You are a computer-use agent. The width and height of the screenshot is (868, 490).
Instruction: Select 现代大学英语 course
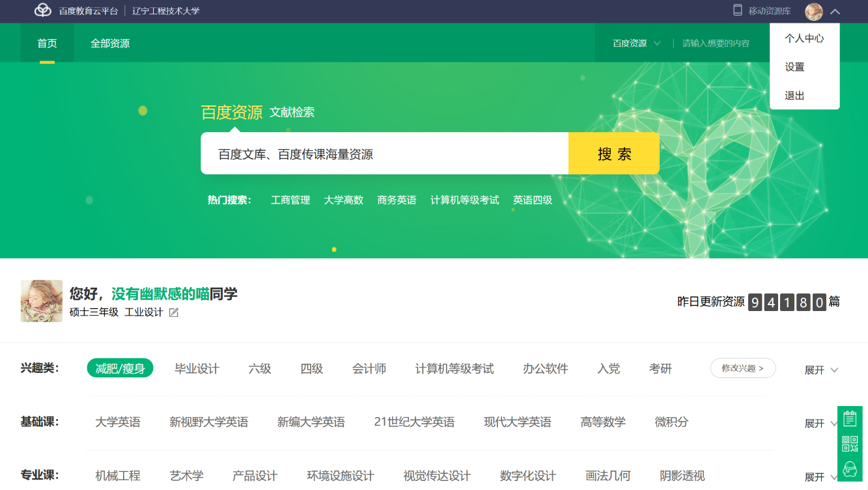[x=518, y=422]
